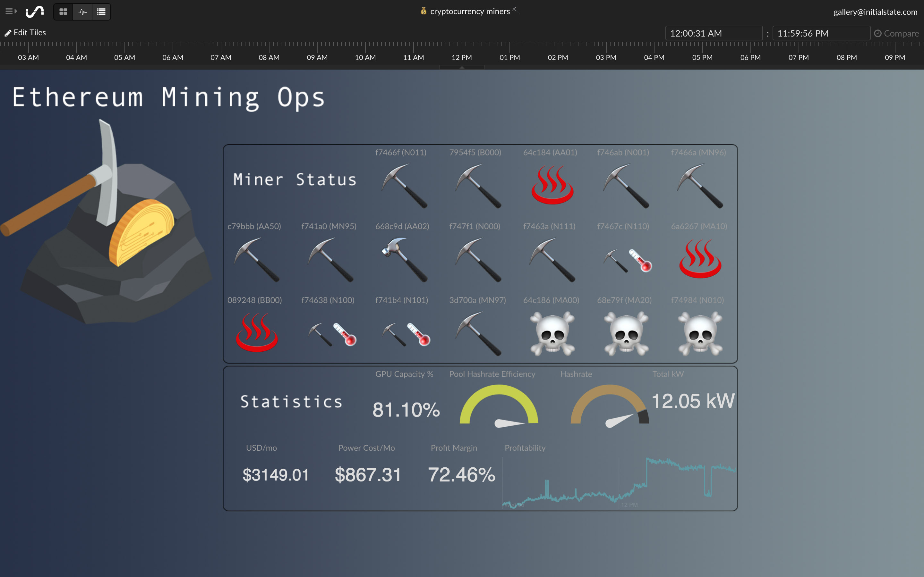Image resolution: width=924 pixels, height=577 pixels.
Task: Click the f7467c (N110) thermometer icon
Action: point(640,260)
